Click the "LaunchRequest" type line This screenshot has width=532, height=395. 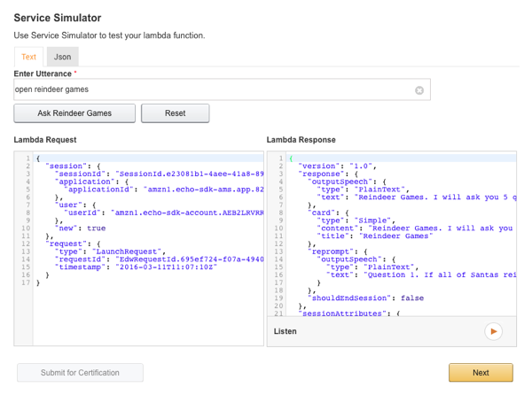click(110, 252)
